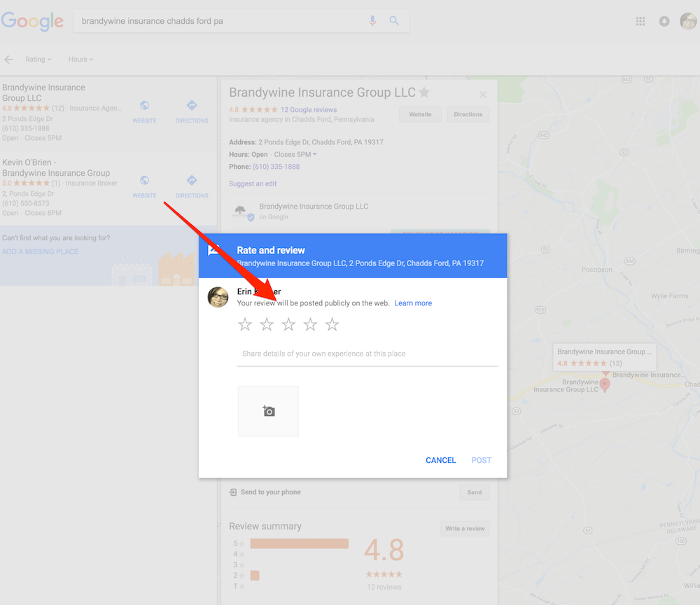Click the Learn more link

[x=413, y=303]
